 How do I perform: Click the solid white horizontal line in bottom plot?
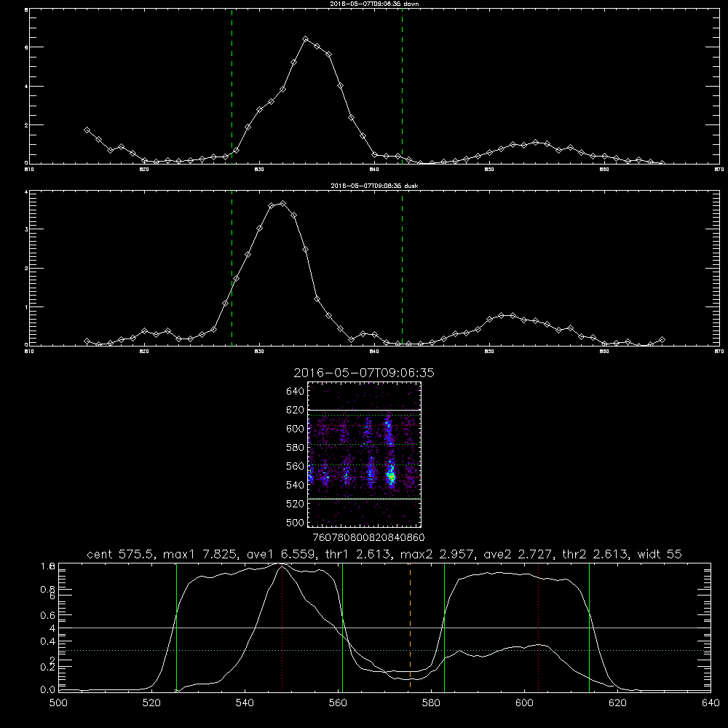pyautogui.click(x=384, y=628)
